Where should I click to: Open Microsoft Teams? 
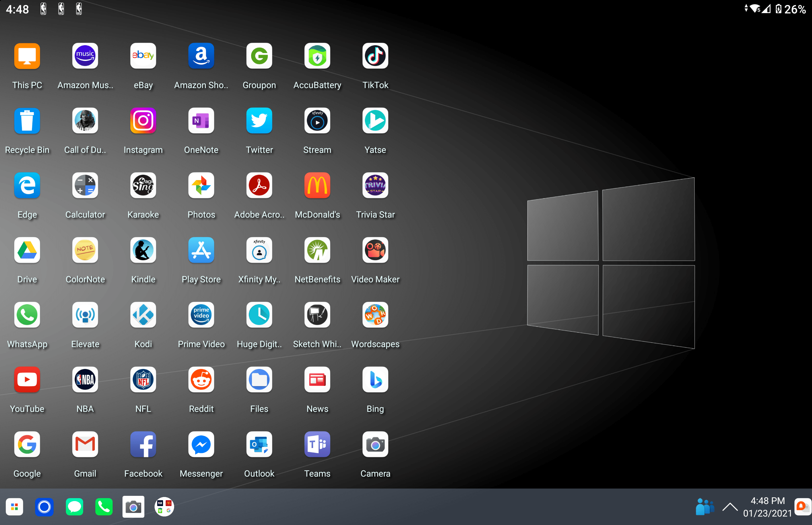[x=317, y=444]
